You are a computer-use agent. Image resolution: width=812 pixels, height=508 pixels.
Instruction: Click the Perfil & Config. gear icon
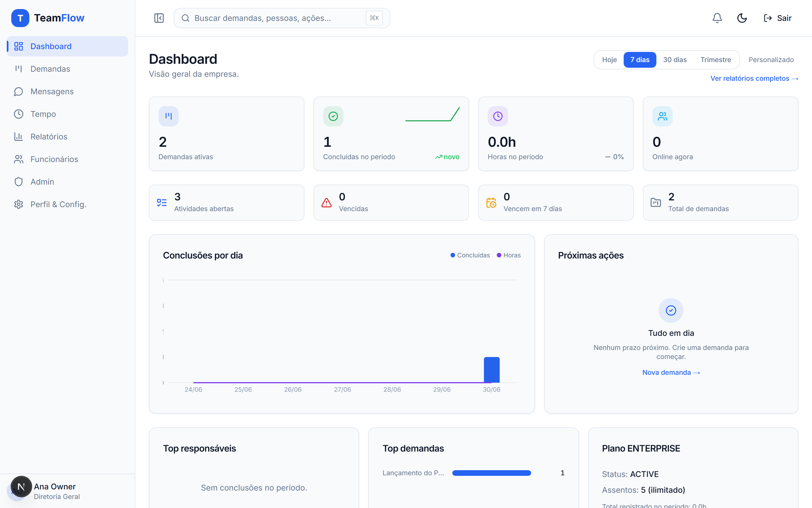pyautogui.click(x=18, y=204)
